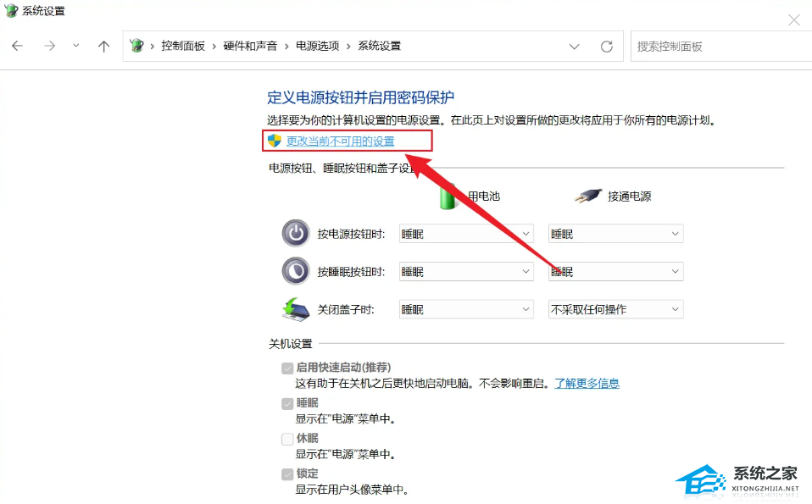Click the refresh icon in the address bar
The height and width of the screenshot is (504, 812).
coord(607,46)
